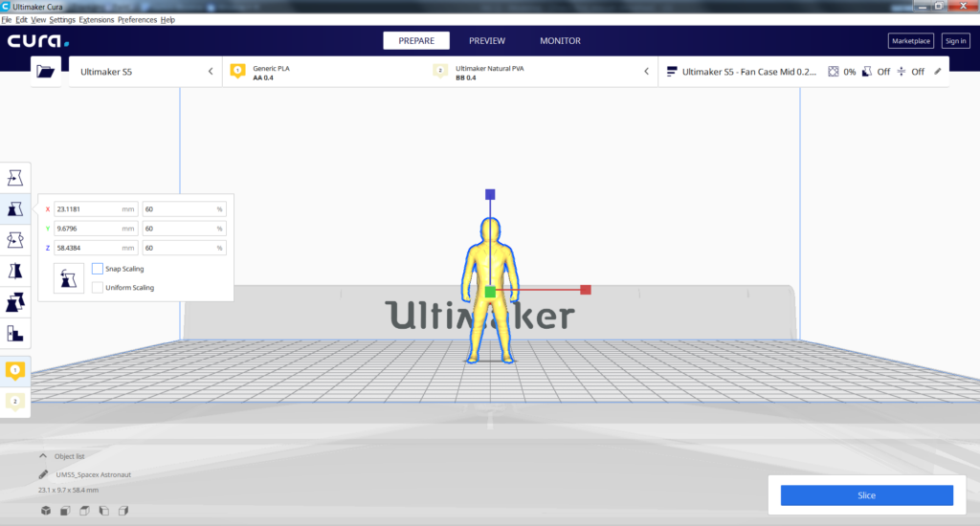Switch to the PREVIEW stage tab
This screenshot has width=980, height=526.
click(486, 41)
